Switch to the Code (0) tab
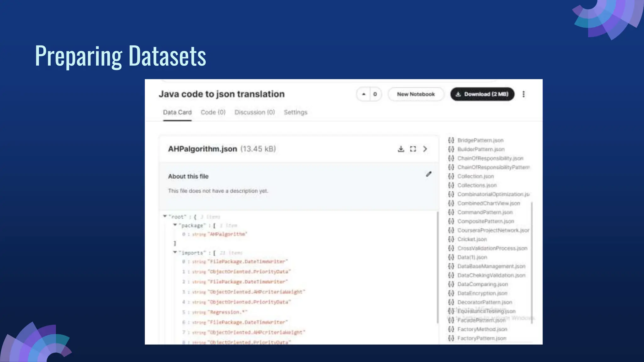 pyautogui.click(x=213, y=112)
